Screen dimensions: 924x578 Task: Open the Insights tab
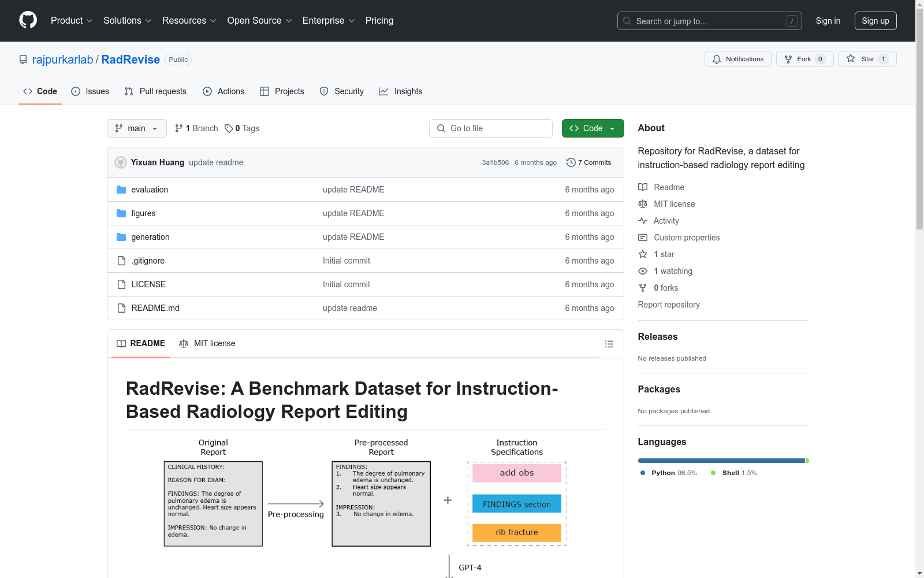click(400, 91)
